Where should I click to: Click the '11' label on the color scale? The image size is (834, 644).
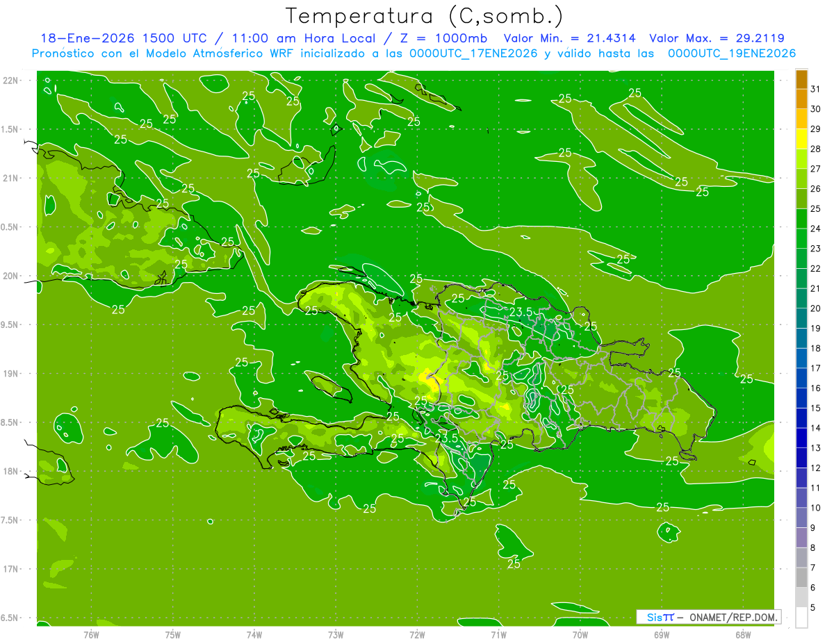pos(815,488)
